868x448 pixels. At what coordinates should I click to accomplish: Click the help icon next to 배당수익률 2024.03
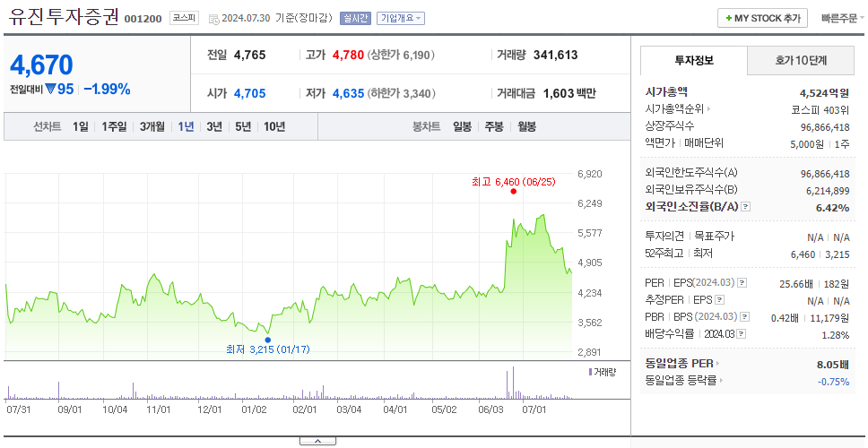[x=742, y=334]
